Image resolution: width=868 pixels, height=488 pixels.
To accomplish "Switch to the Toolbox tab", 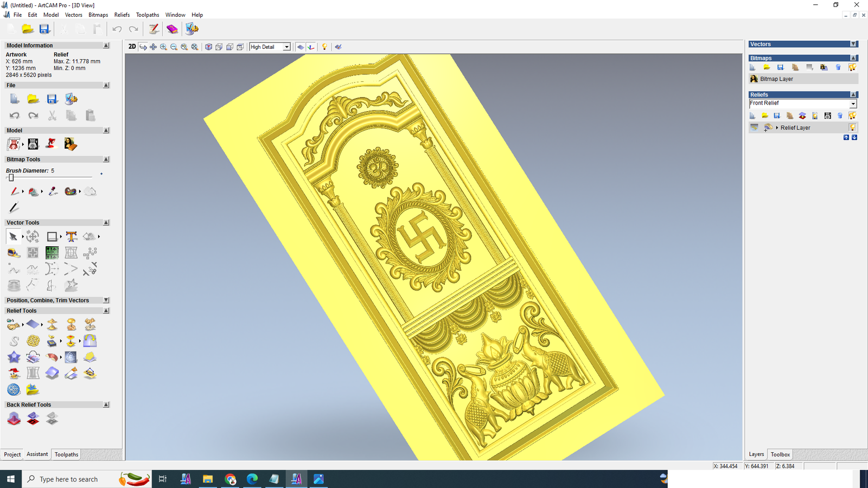I will (780, 454).
